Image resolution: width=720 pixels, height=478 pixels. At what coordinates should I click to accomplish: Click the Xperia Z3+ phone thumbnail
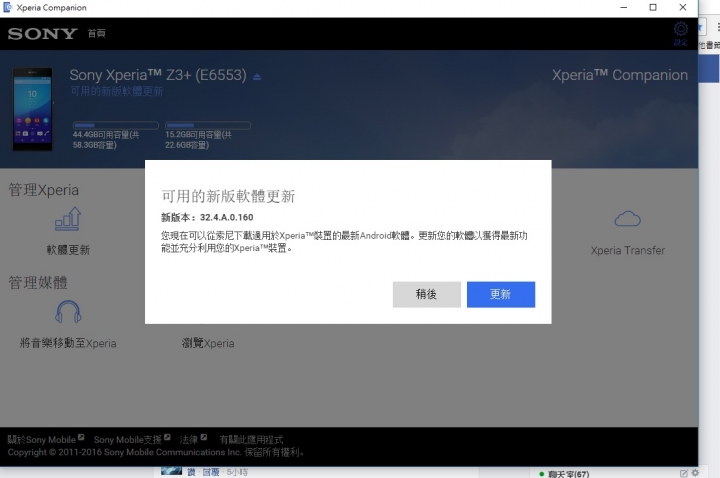(32, 109)
